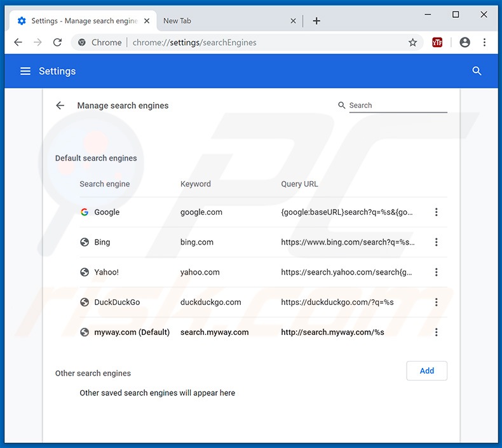
Task: Minimize the Chrome window
Action: pyautogui.click(x=428, y=15)
